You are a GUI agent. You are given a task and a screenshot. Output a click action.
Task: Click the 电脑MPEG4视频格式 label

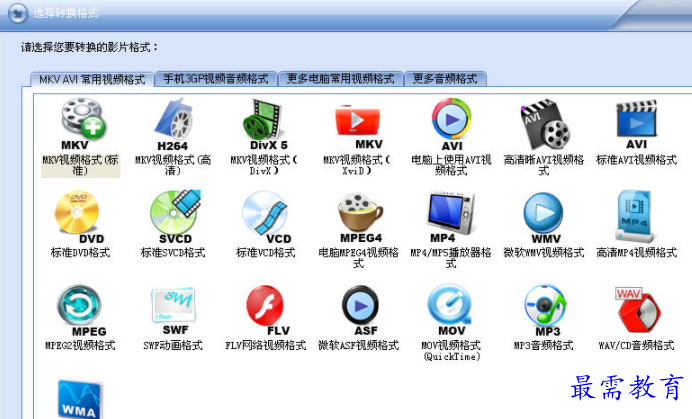click(x=358, y=258)
